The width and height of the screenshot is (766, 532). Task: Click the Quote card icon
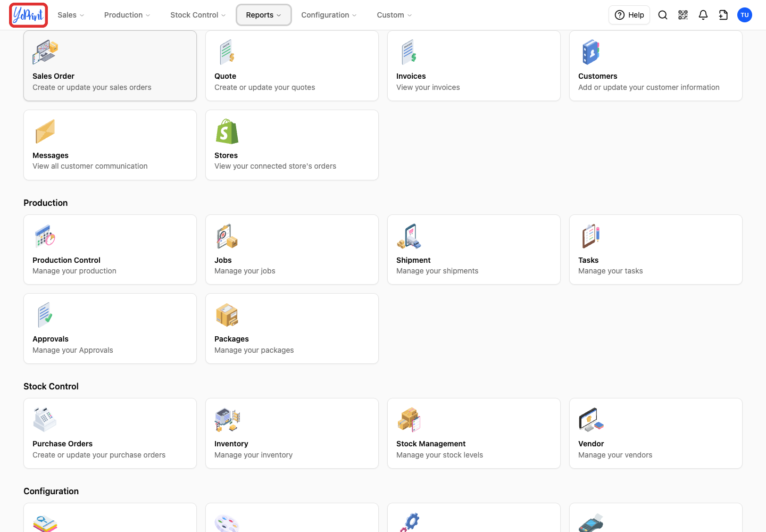click(227, 52)
